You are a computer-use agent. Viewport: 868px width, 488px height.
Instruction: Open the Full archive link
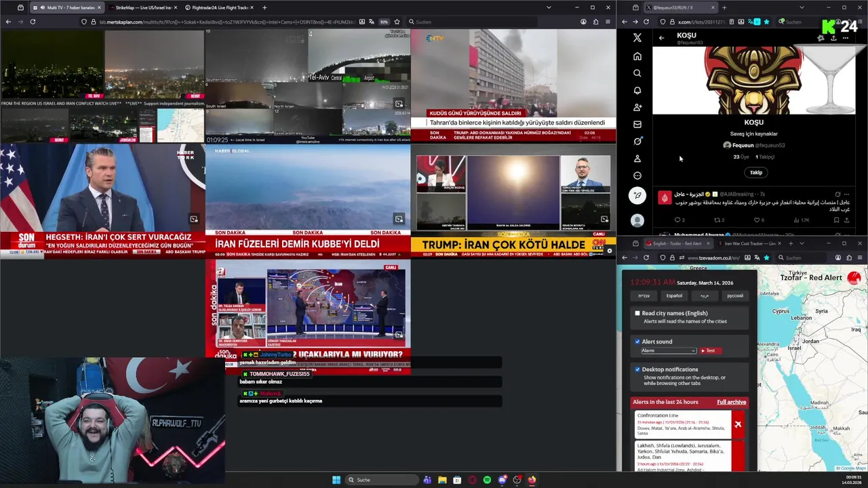[731, 402]
